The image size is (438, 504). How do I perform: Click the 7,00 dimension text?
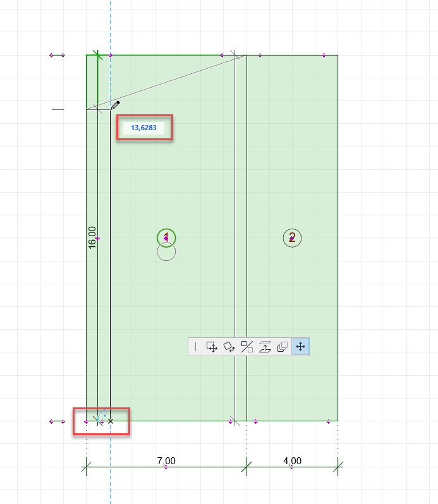coord(166,461)
